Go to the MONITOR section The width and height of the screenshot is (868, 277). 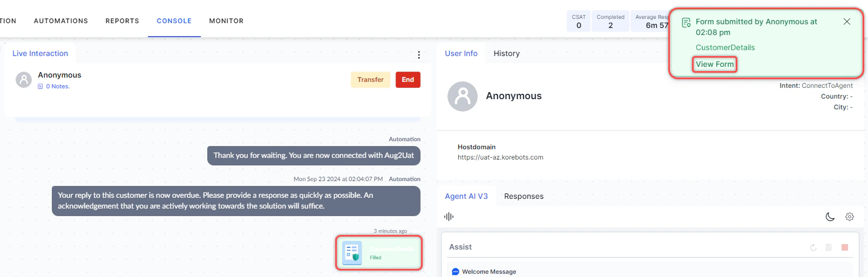[226, 21]
